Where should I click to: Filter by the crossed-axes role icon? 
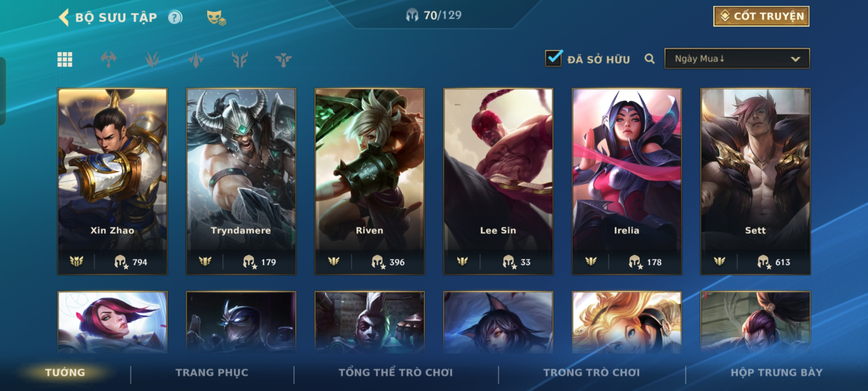(x=109, y=59)
